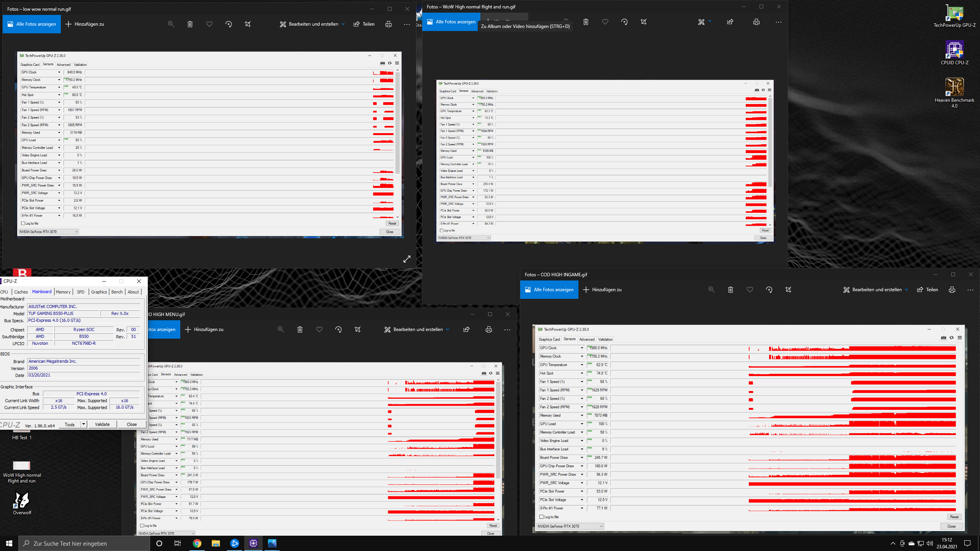The image size is (980, 551).
Task: Delete the WoW High normal flight photo
Action: (x=586, y=22)
